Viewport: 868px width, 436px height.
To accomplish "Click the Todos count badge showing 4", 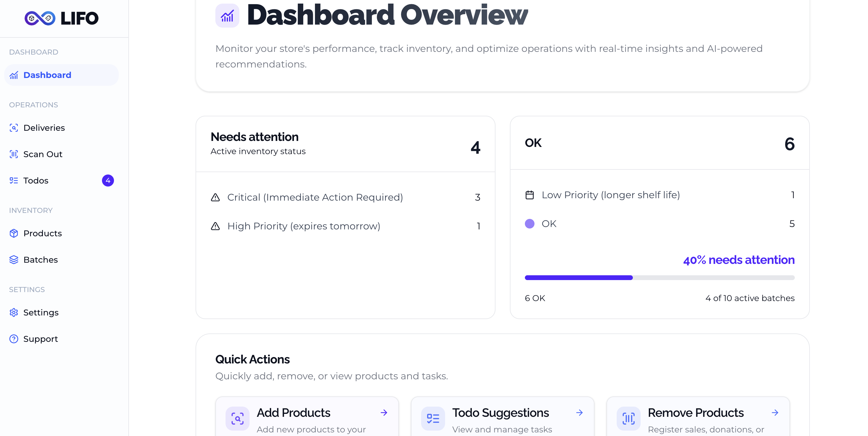I will click(108, 180).
